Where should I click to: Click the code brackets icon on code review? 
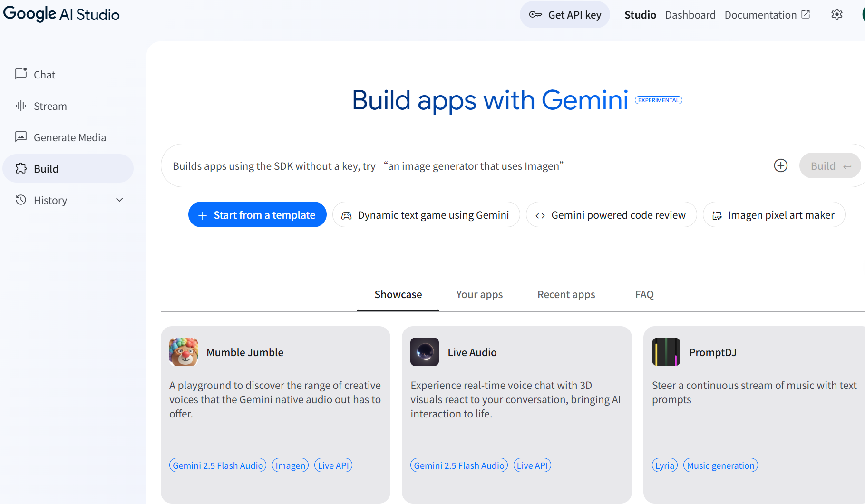click(540, 215)
